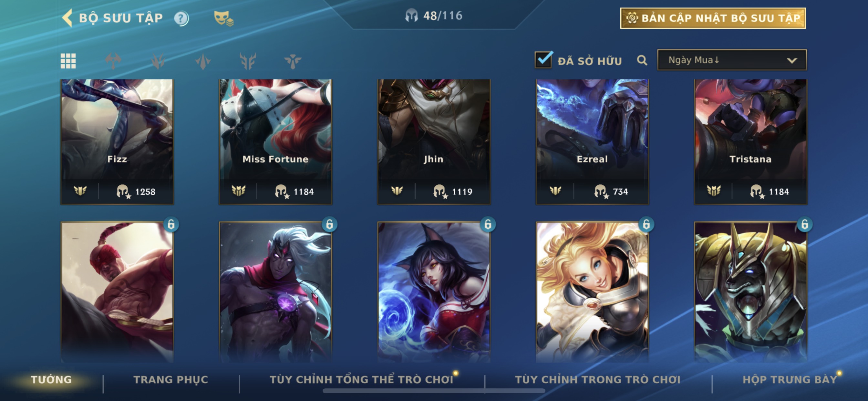This screenshot has height=401, width=868.
Task: Select the third role filter icon from the grid
Action: [x=203, y=61]
